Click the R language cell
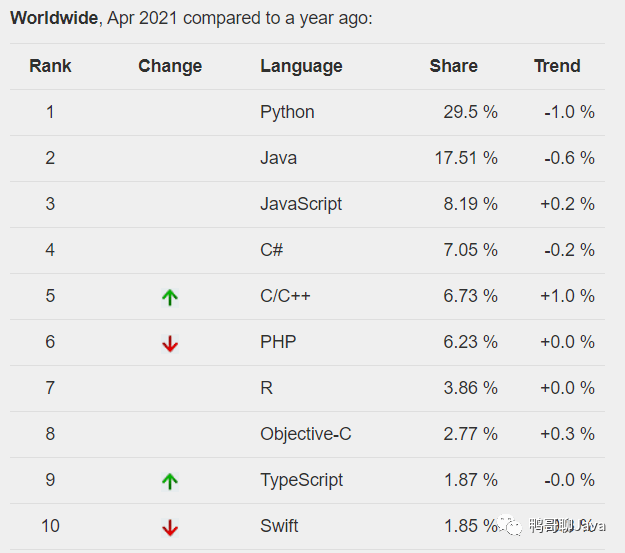The width and height of the screenshot is (625, 553). (x=266, y=388)
